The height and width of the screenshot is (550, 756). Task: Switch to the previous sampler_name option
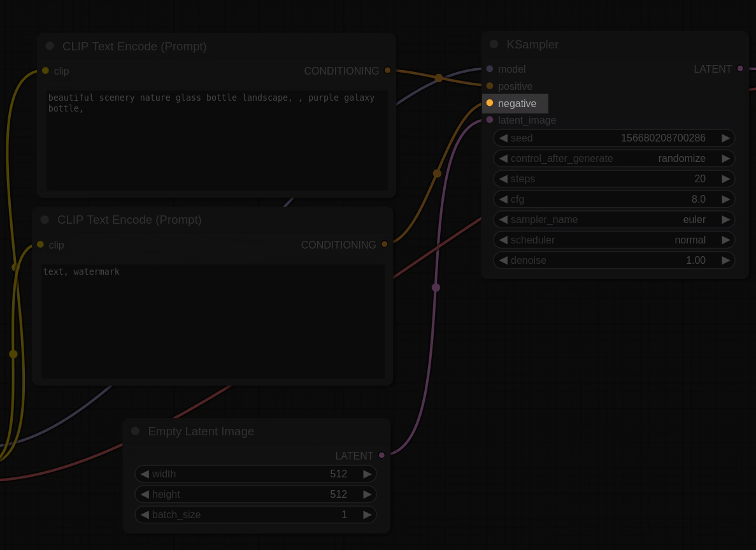pos(503,219)
